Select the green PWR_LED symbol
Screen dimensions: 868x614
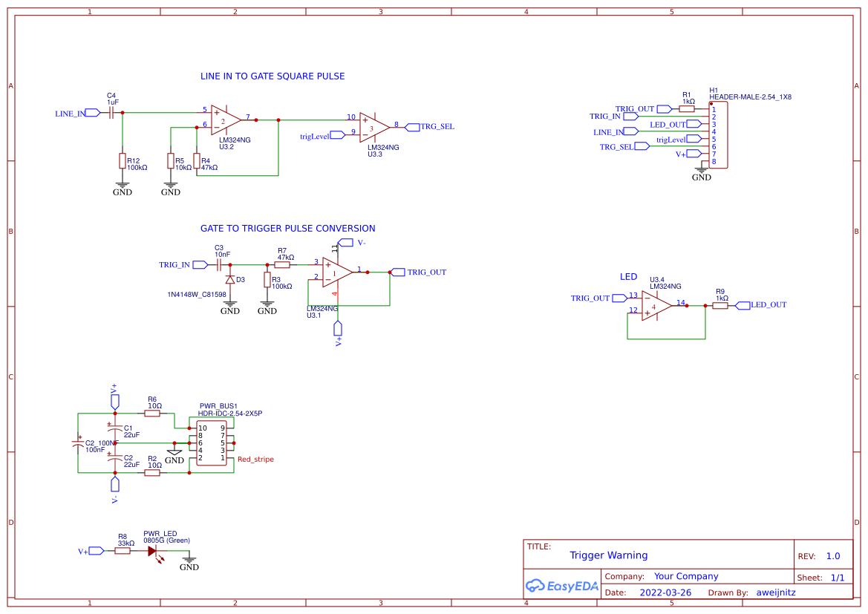tap(152, 552)
